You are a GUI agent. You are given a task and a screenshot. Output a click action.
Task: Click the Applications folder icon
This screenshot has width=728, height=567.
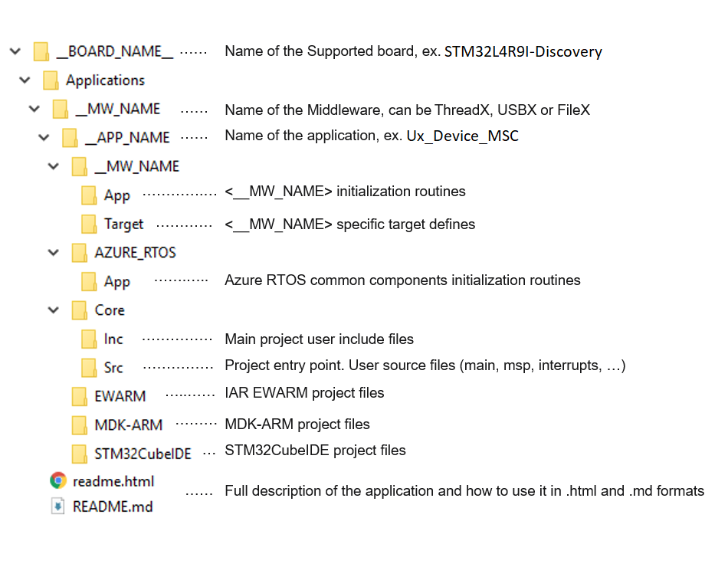tap(51, 80)
